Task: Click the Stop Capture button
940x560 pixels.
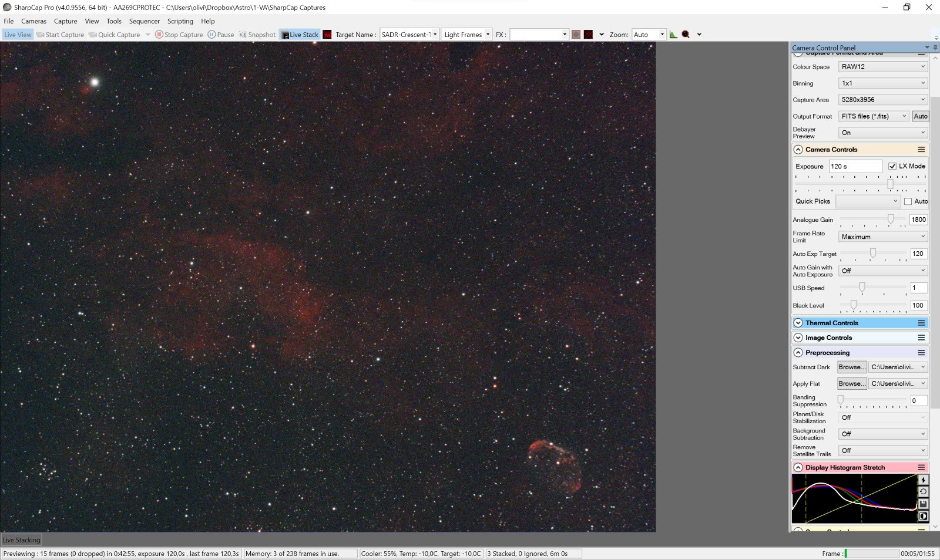Action: [x=179, y=35]
